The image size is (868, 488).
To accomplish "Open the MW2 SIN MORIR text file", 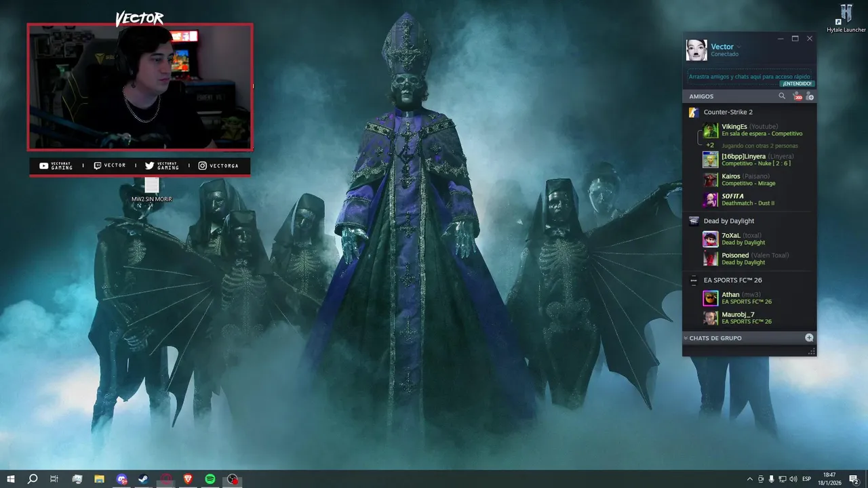I will click(x=151, y=190).
